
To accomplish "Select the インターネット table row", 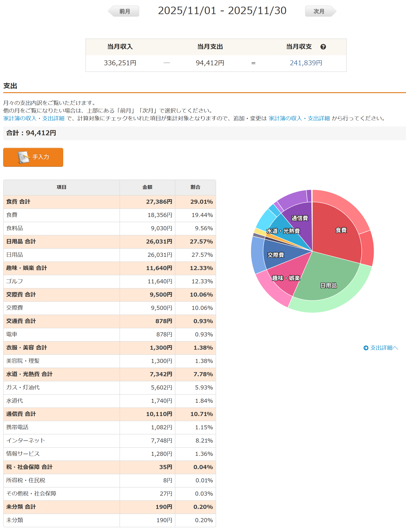I will point(109,440).
